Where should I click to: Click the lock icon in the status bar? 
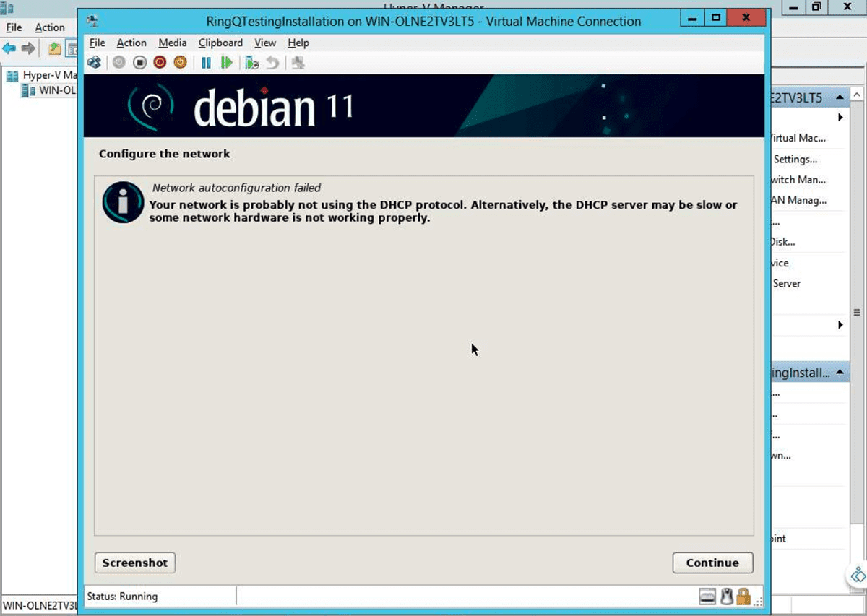(x=743, y=596)
